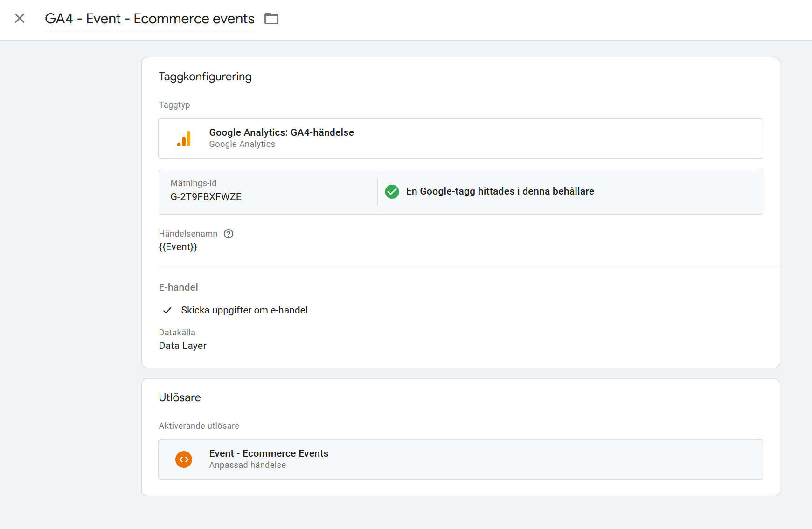Click the Skicka uppgifter om e-handel label
812x529 pixels.
[244, 310]
